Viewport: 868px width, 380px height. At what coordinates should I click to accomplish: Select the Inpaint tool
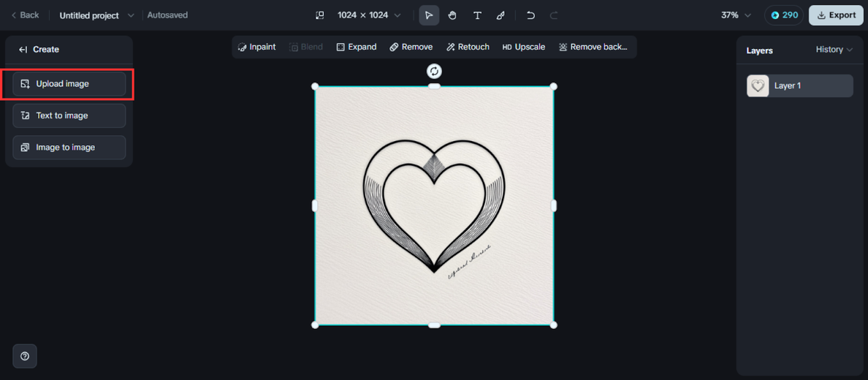(257, 47)
